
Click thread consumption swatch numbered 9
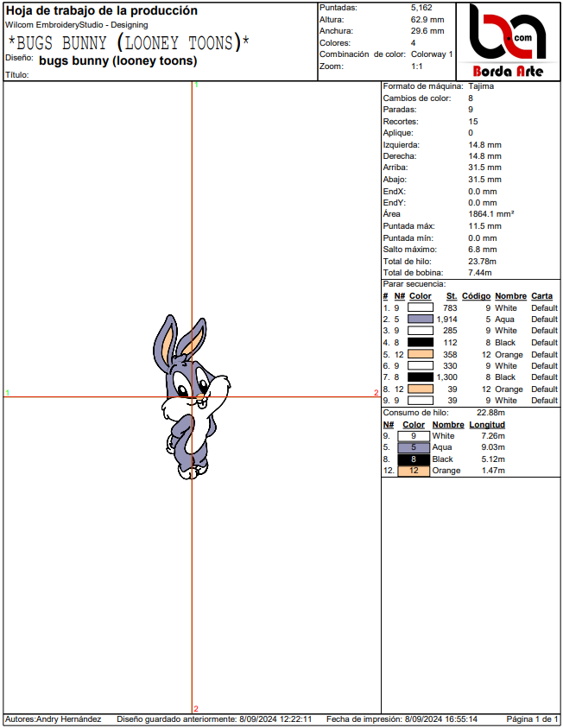[414, 436]
